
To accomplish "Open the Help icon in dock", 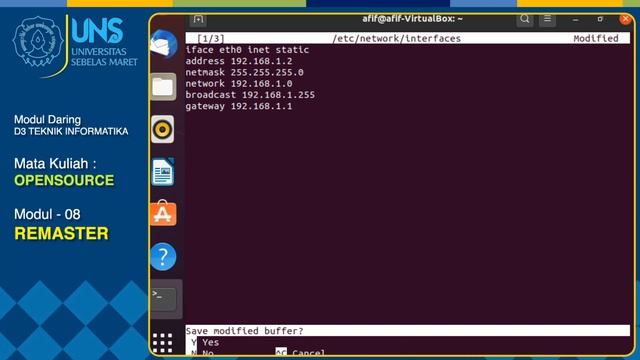I will point(163,257).
